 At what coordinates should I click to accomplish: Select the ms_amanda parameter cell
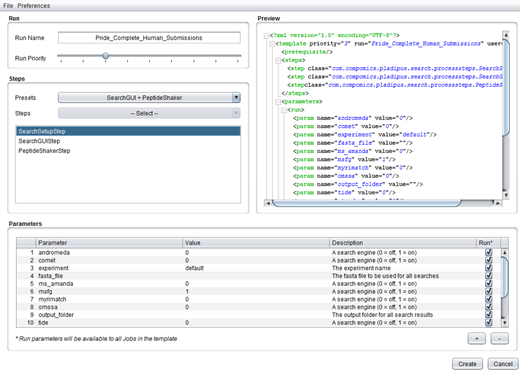109,284
